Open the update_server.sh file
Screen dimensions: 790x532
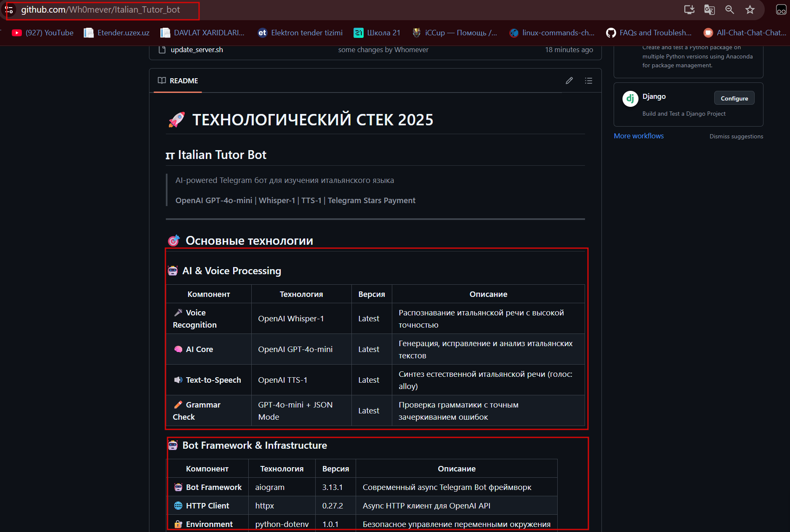tap(197, 50)
